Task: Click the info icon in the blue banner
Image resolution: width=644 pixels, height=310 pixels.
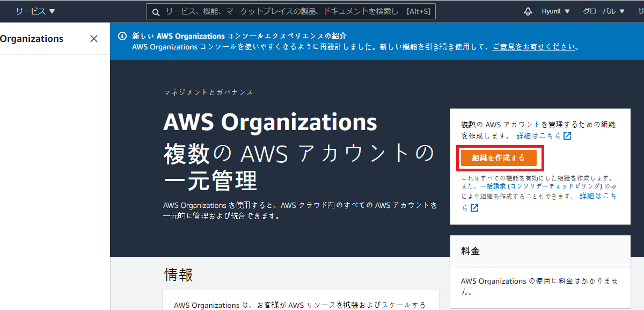Action: [x=122, y=37]
